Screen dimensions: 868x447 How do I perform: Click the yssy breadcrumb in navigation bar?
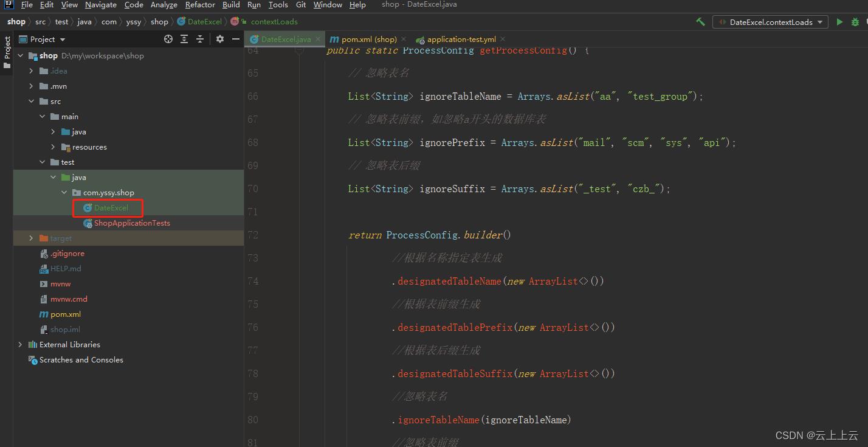pos(133,22)
